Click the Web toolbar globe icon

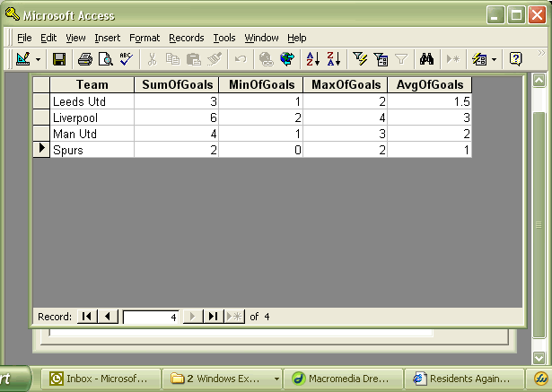(287, 59)
